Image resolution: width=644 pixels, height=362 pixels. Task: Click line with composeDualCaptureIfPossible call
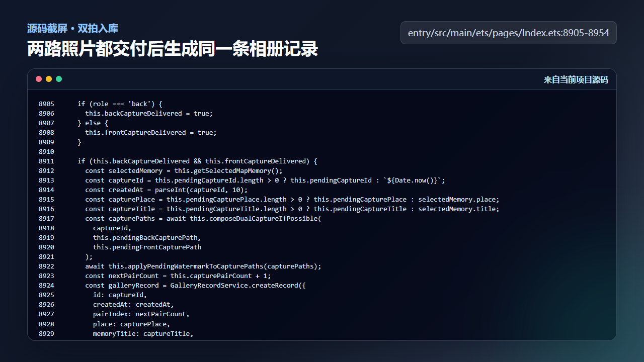tap(203, 218)
